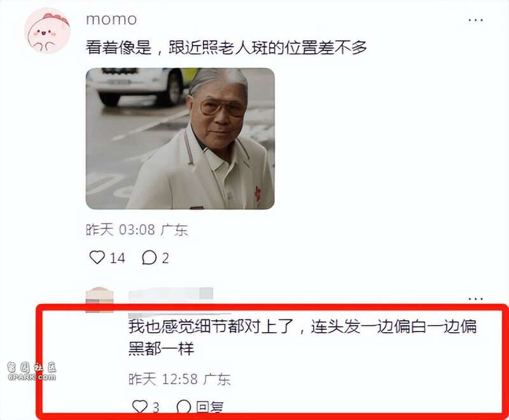Open more options on momo's comment
Image resolution: width=509 pixels, height=420 pixels.
tap(475, 20)
